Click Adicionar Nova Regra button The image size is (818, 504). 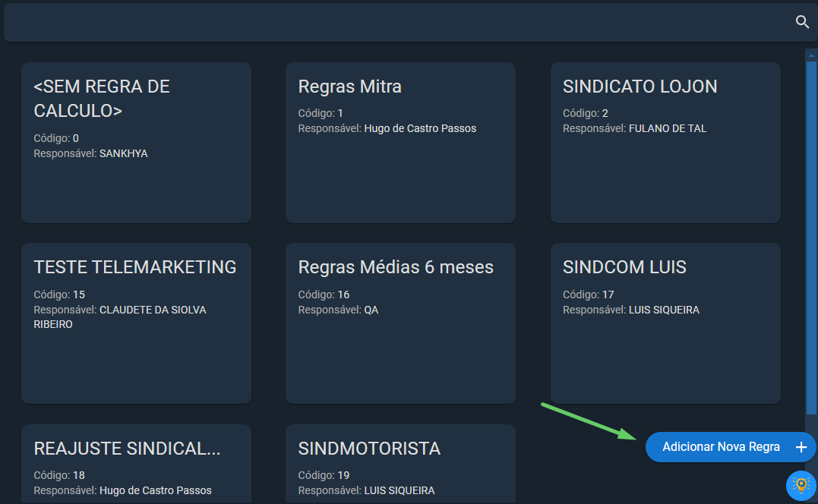pos(731,447)
